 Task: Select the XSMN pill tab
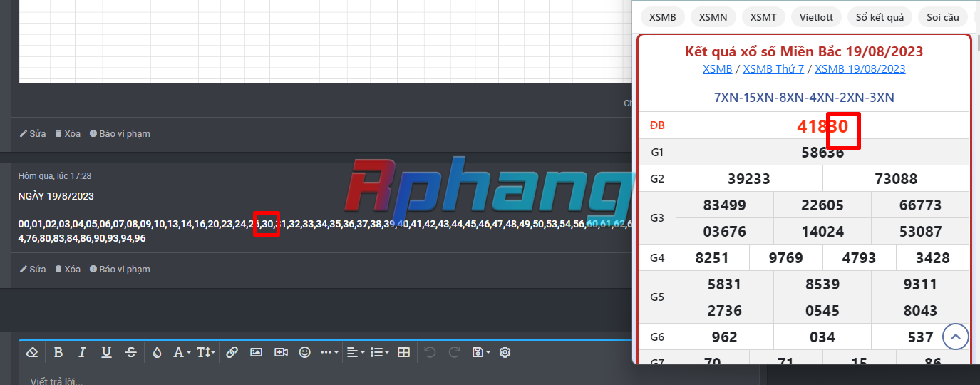point(713,17)
